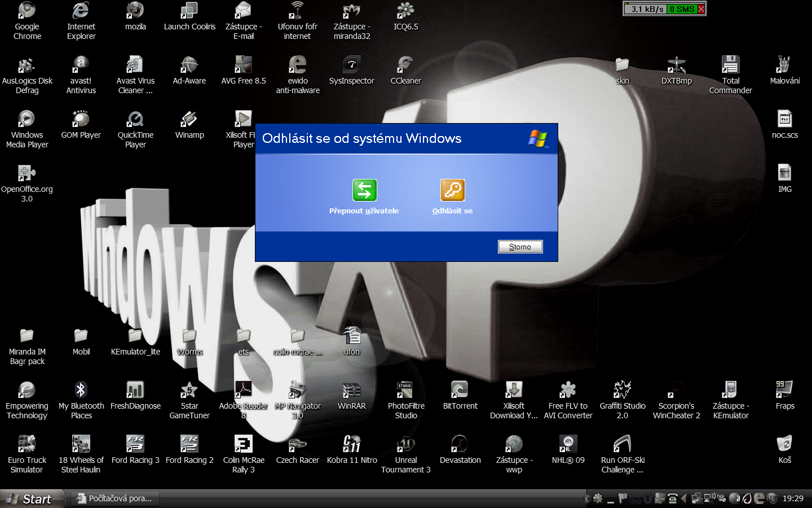Viewport: 812px width, 508px height.
Task: Cancel the dialog with Storno button
Action: point(520,247)
